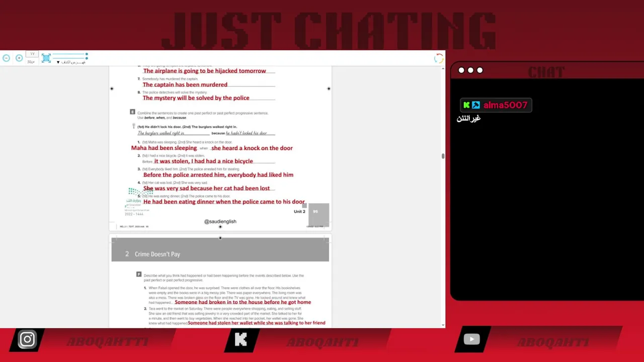644x362 pixels.
Task: Click 'Someone had broken in to the house' answer
Action: tap(243, 302)
